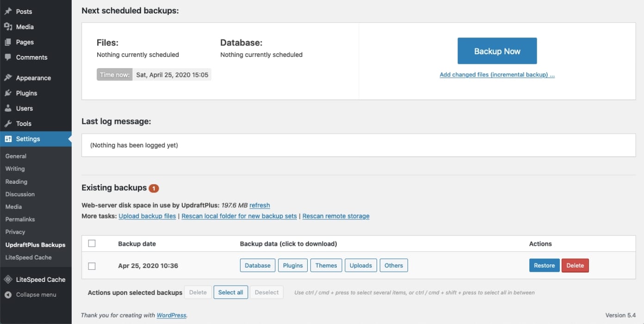Screen dimensions: 644x324
Task: Click Upload backup files link
Action: click(147, 216)
